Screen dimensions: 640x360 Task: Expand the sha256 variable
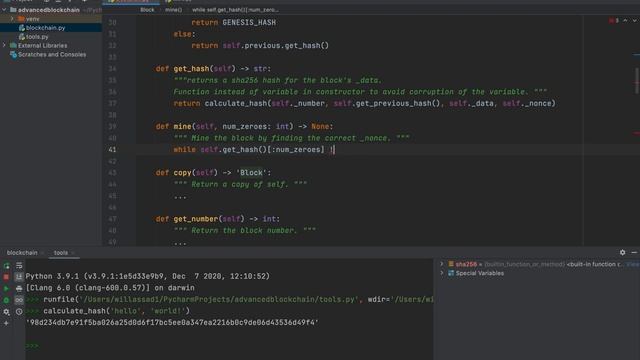[x=442, y=264]
